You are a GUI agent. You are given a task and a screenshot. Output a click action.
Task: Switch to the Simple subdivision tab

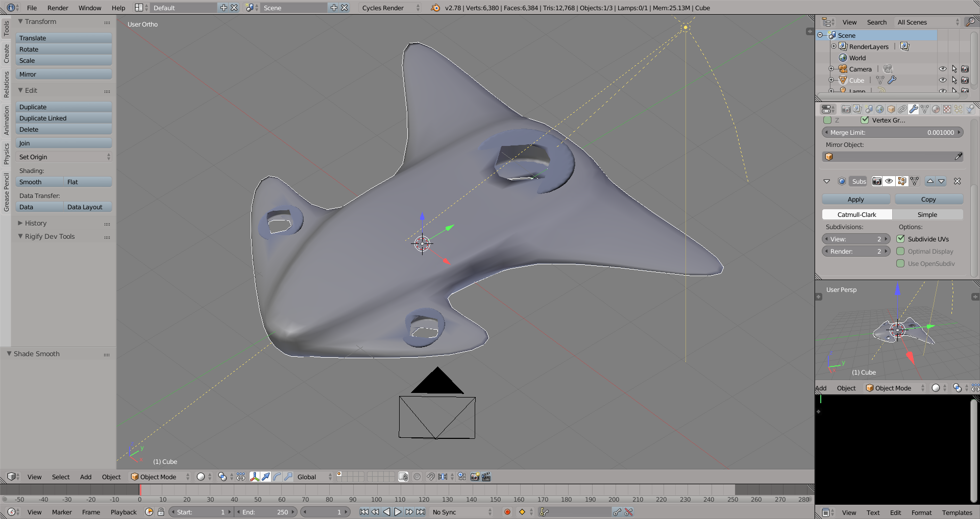927,215
